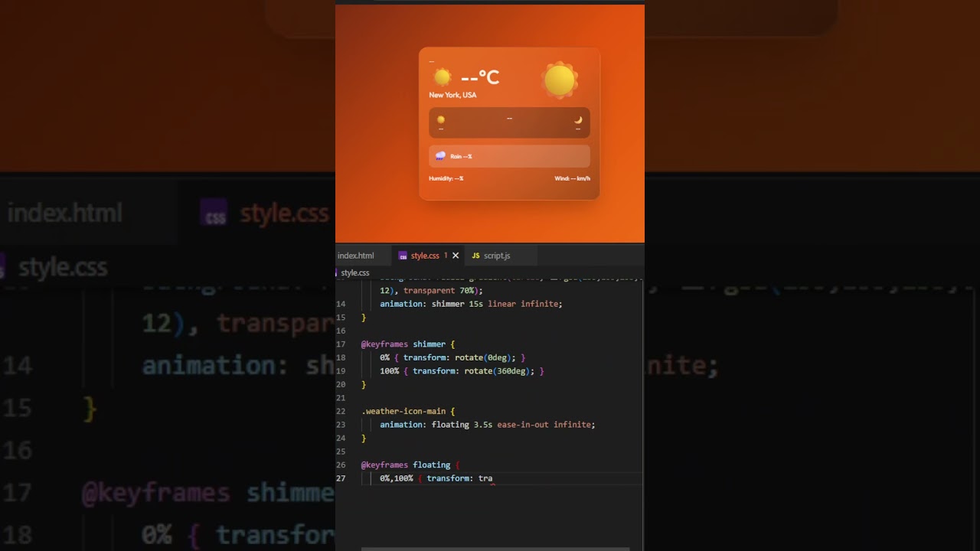
Task: Click the CSS file icon on style.css tab
Action: point(403,256)
